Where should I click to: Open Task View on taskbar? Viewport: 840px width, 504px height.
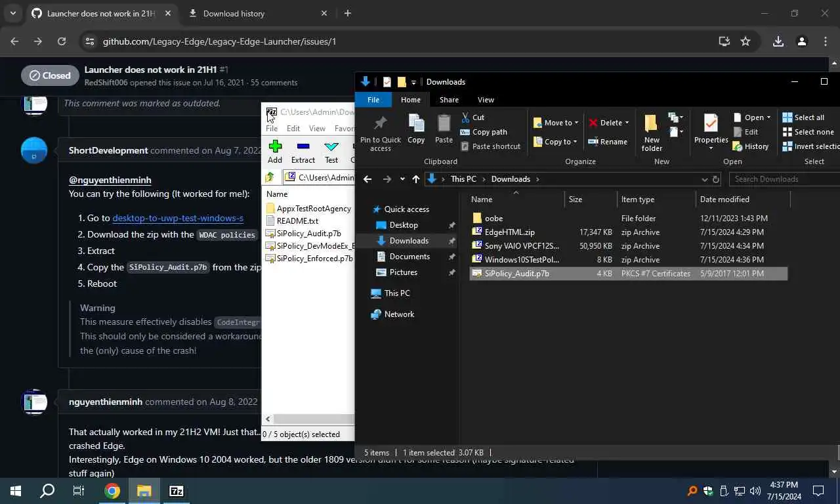[79, 491]
